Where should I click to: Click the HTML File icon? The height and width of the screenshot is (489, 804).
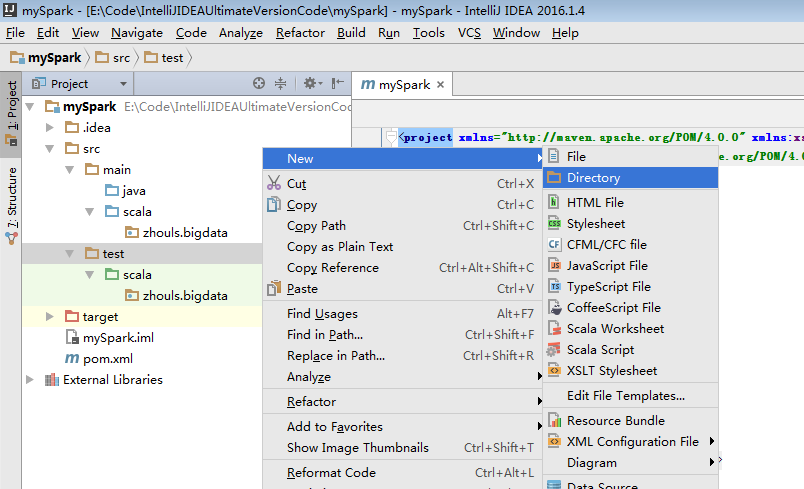[x=554, y=202]
